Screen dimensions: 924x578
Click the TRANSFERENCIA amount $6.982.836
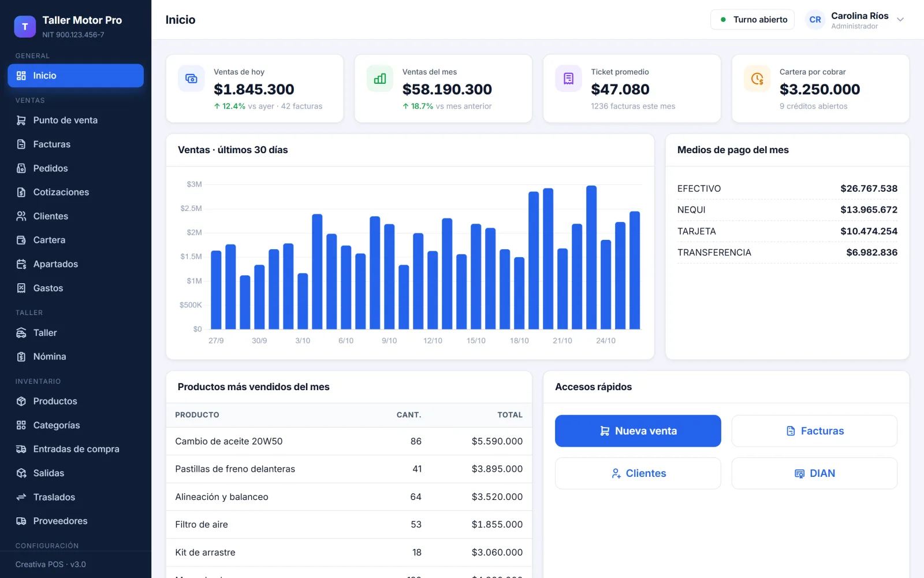(x=871, y=253)
